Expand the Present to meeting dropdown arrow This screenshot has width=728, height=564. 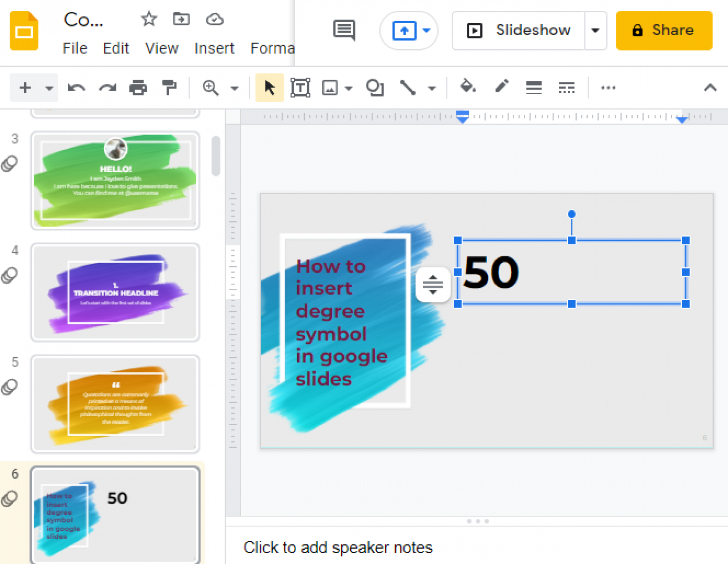click(427, 31)
